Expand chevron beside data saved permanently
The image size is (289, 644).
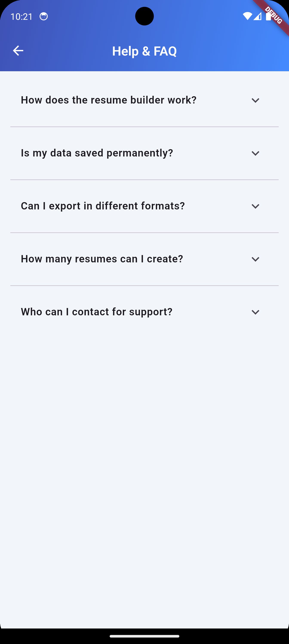255,153
